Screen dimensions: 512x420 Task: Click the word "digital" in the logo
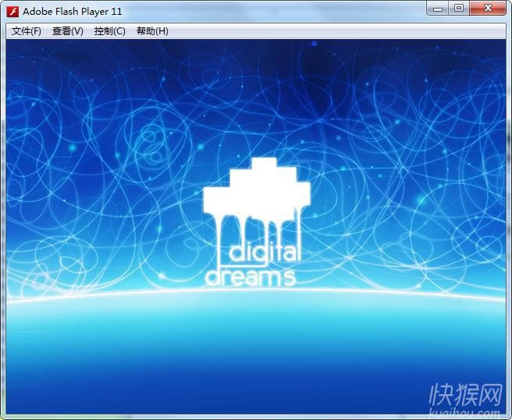pyautogui.click(x=264, y=252)
